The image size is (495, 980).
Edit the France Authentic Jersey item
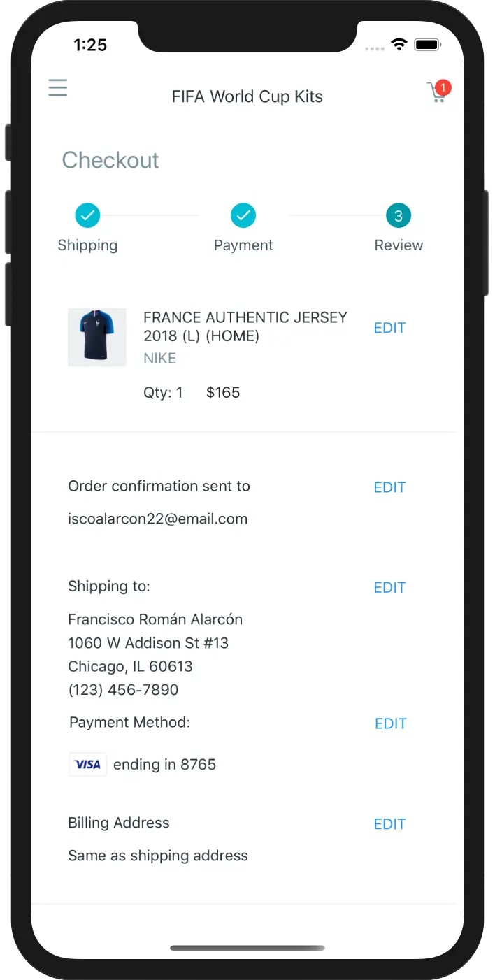coord(389,328)
